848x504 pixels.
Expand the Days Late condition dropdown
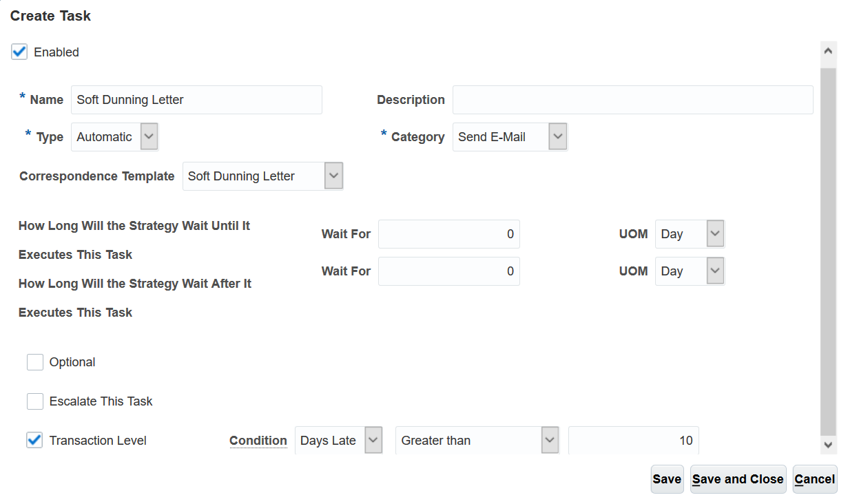pos(373,441)
